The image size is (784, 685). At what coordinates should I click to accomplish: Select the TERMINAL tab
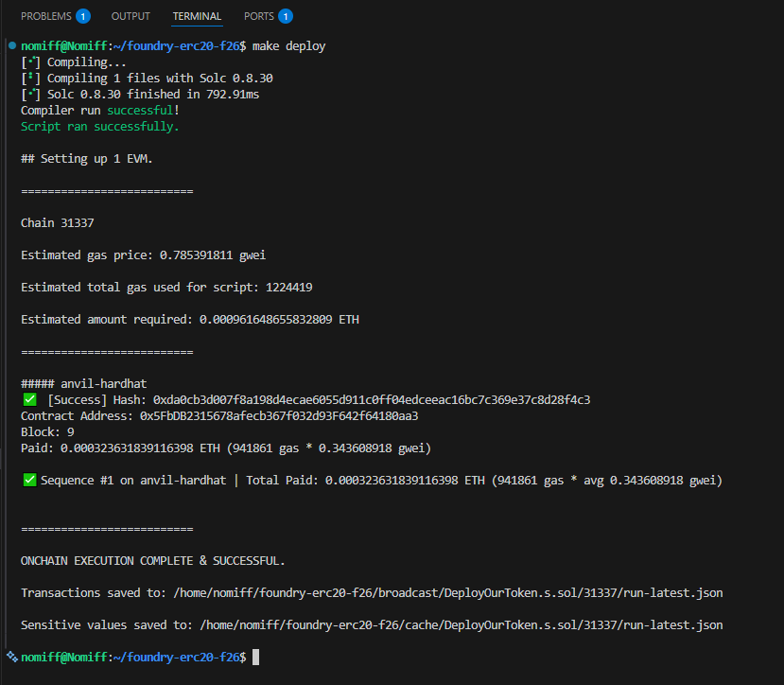(197, 16)
